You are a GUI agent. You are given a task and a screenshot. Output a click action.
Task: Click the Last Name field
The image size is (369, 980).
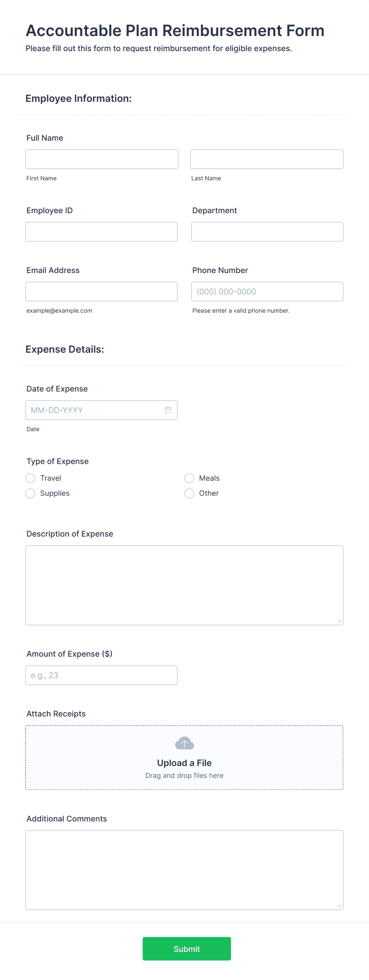click(267, 159)
